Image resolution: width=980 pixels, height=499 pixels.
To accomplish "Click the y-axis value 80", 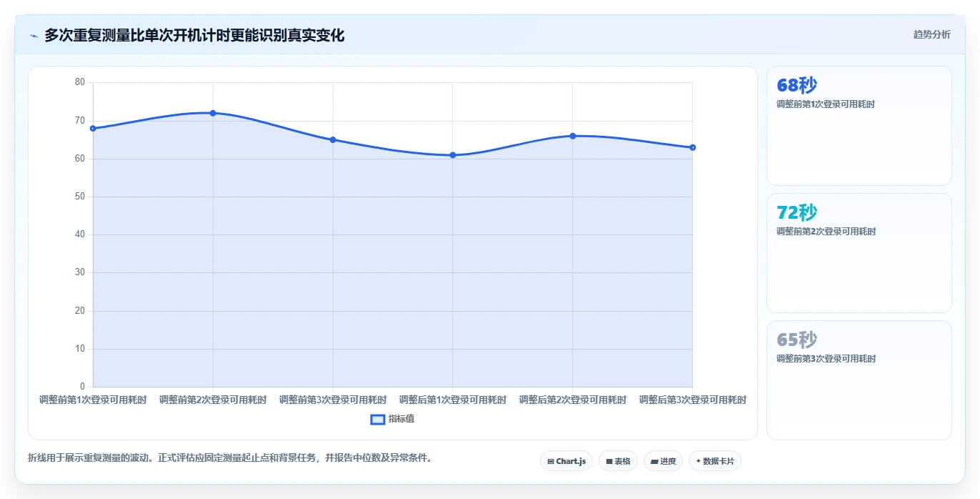I will click(80, 82).
